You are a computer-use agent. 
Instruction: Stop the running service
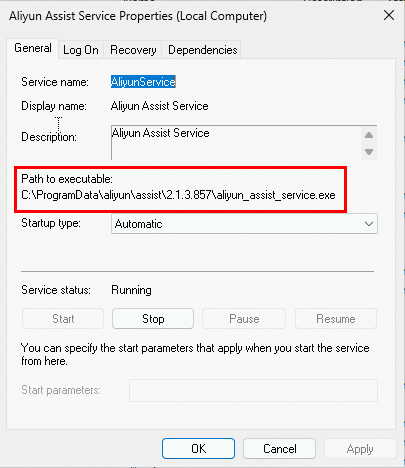[x=153, y=319]
